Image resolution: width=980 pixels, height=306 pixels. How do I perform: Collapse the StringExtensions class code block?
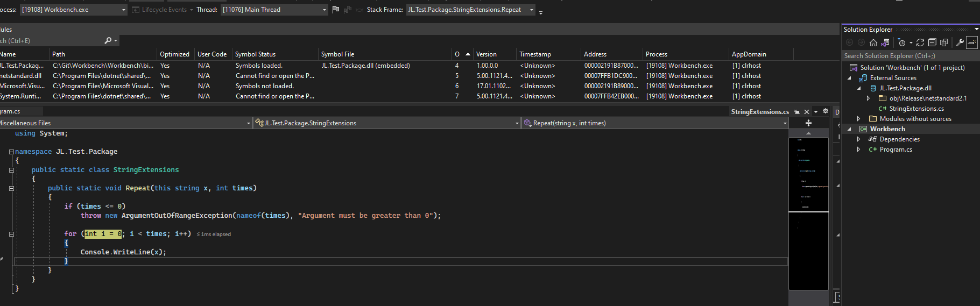click(x=11, y=170)
